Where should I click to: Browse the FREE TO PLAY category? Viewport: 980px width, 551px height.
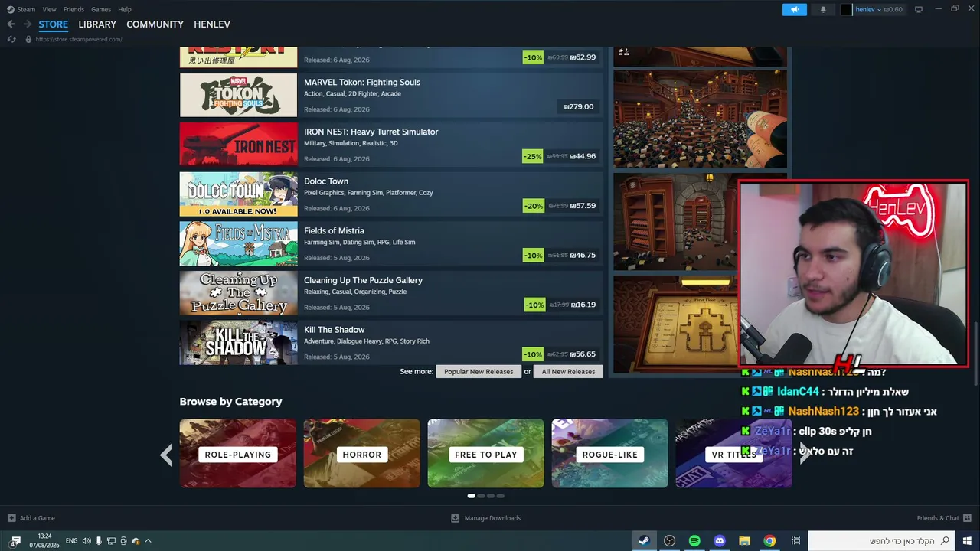[x=486, y=453]
